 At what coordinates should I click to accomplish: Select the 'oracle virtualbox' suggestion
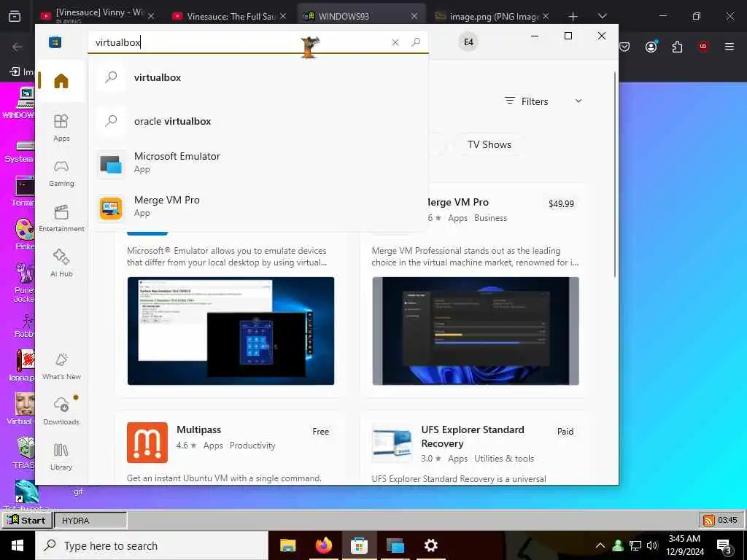pyautogui.click(x=258, y=122)
